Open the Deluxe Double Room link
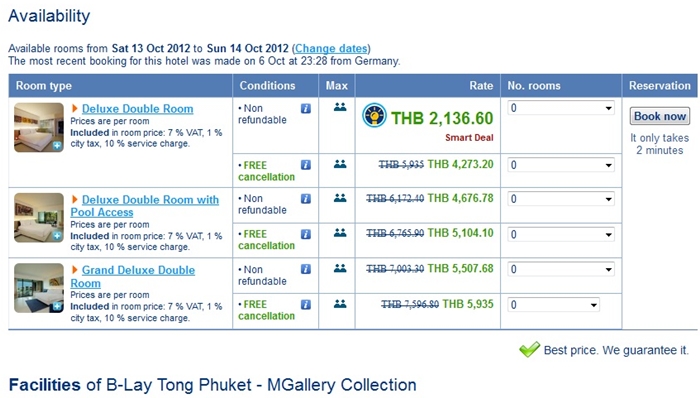 point(138,109)
